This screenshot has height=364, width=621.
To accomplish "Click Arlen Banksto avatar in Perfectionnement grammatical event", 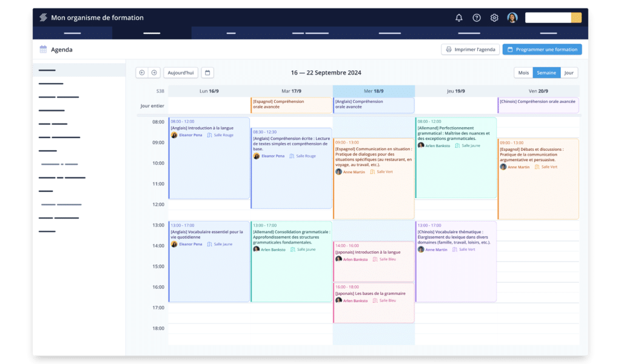I will tap(421, 145).
